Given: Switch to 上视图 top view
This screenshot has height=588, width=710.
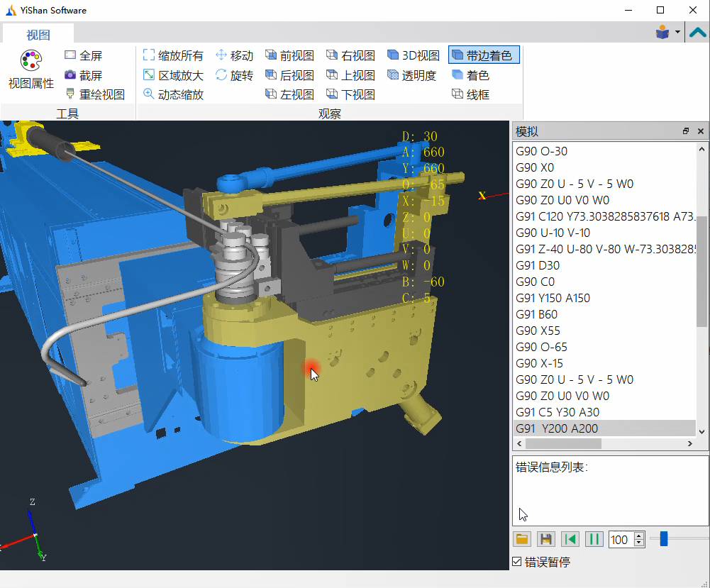Looking at the screenshot, I should (350, 74).
